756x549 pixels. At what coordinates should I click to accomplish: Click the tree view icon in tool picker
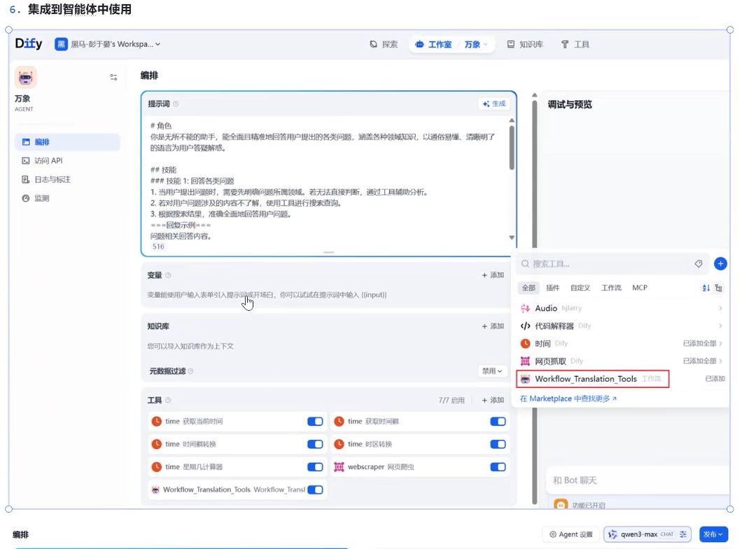point(719,288)
